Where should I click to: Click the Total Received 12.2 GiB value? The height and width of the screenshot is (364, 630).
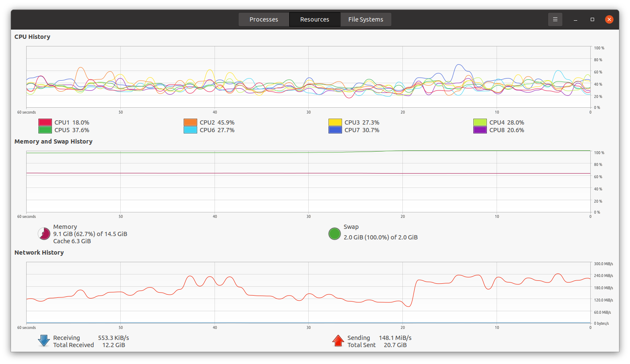coord(114,345)
